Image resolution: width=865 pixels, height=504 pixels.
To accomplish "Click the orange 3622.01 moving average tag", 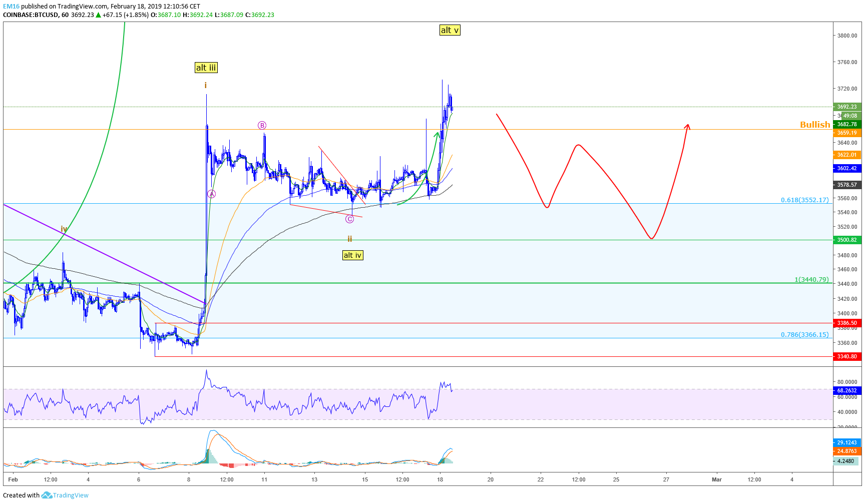I will coord(847,155).
